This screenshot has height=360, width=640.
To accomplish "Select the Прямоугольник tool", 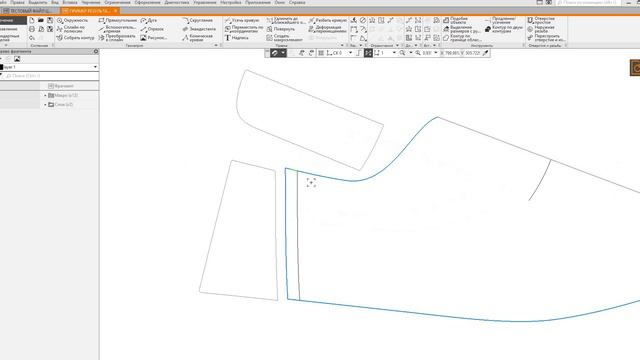I will [118, 20].
